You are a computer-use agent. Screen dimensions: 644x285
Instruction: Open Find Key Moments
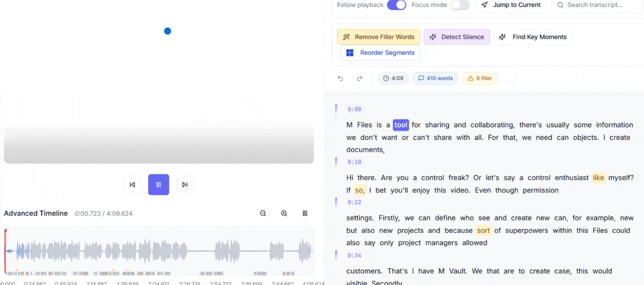[533, 37]
